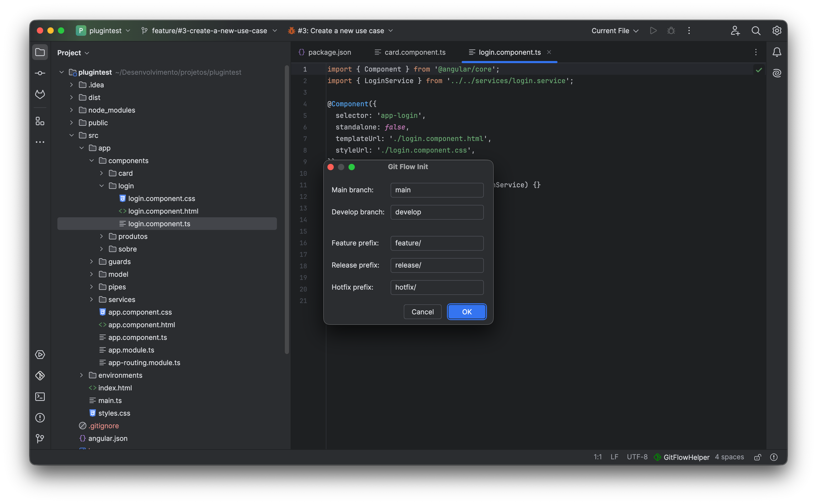
Task: Open editor tabs options menu
Action: coord(756,52)
